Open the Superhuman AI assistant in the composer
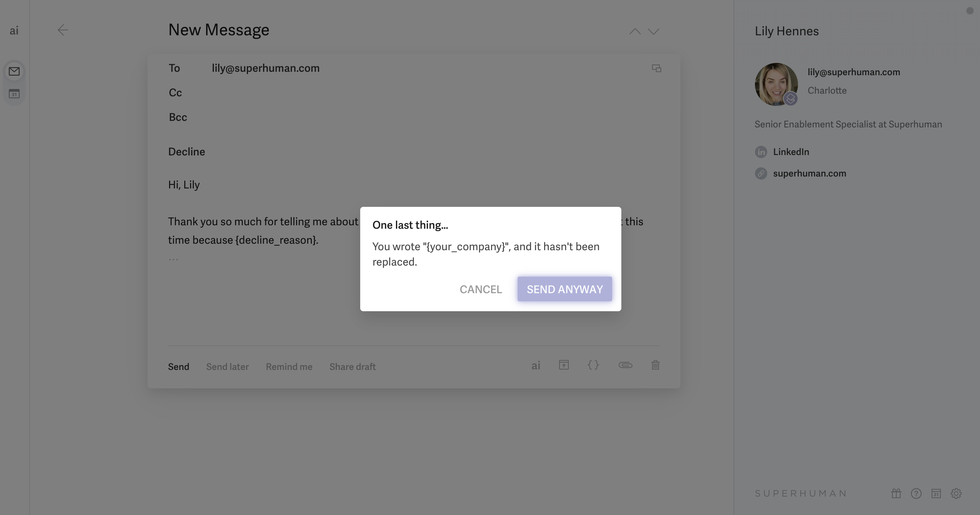Image resolution: width=980 pixels, height=515 pixels. [x=535, y=365]
